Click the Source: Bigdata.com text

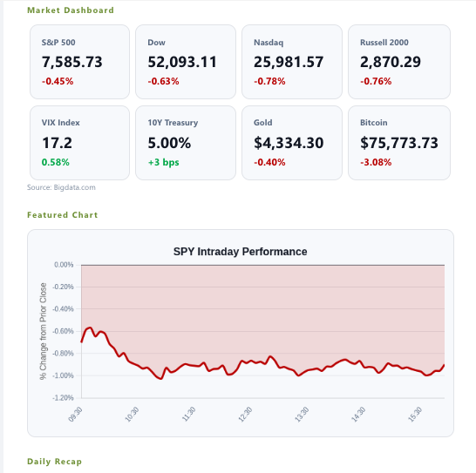pyautogui.click(x=61, y=187)
